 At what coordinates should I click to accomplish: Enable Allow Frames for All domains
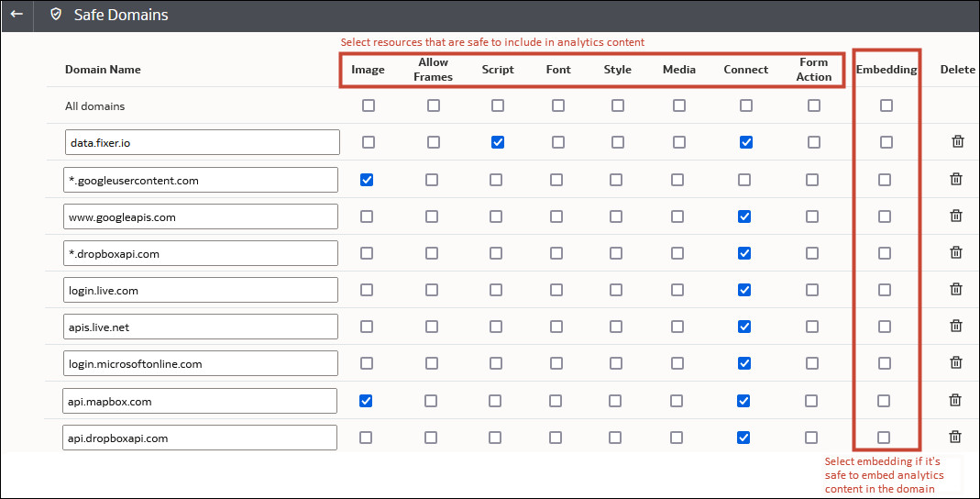tap(433, 105)
